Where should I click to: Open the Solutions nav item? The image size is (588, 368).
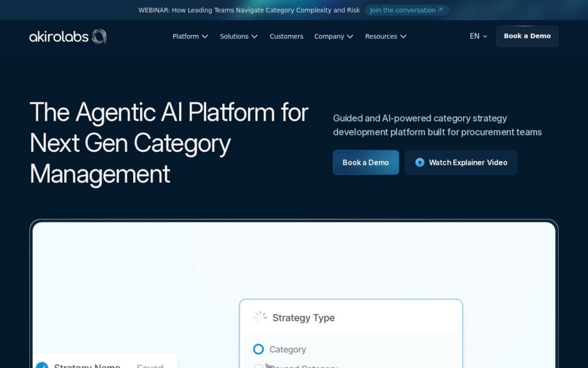coord(239,36)
